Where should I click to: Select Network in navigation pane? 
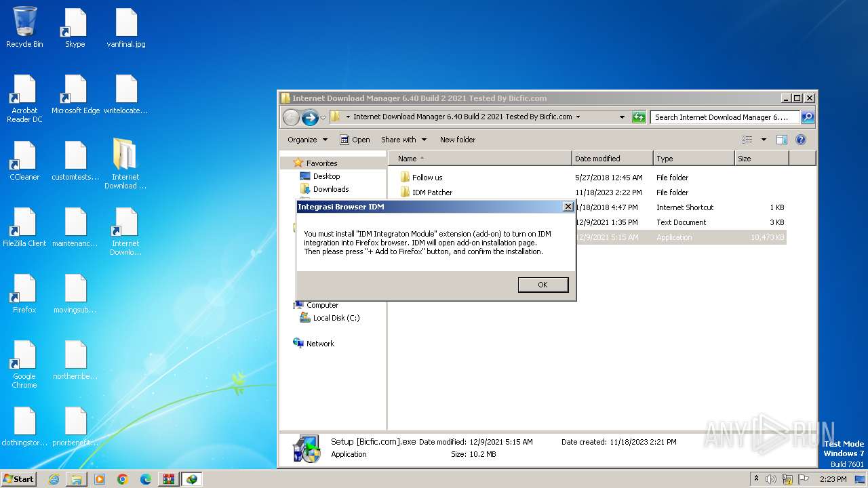320,344
